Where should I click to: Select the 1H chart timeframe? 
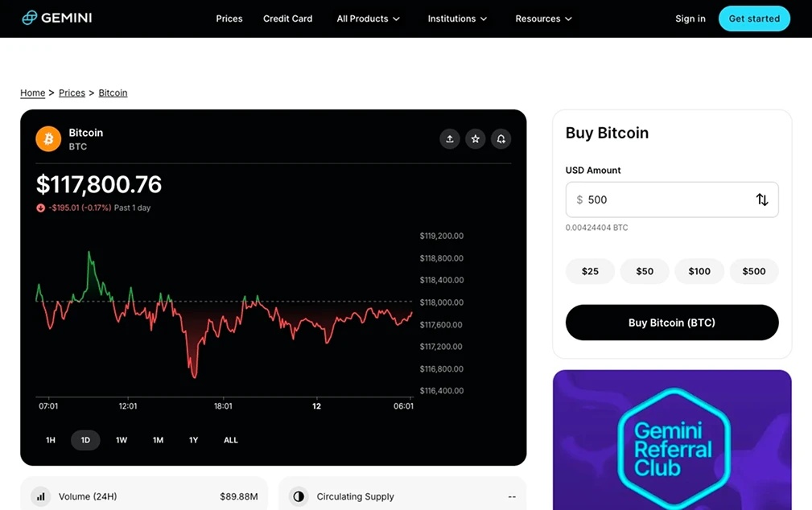point(51,440)
